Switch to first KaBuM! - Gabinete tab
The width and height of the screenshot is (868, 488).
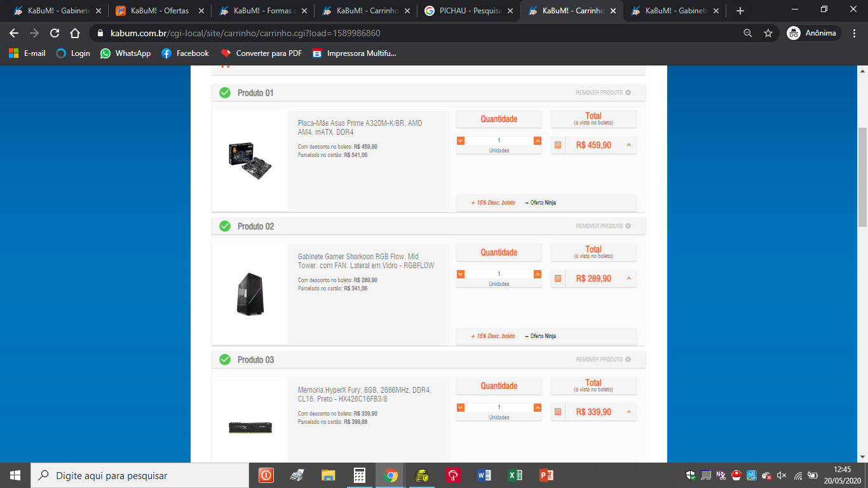point(56,11)
